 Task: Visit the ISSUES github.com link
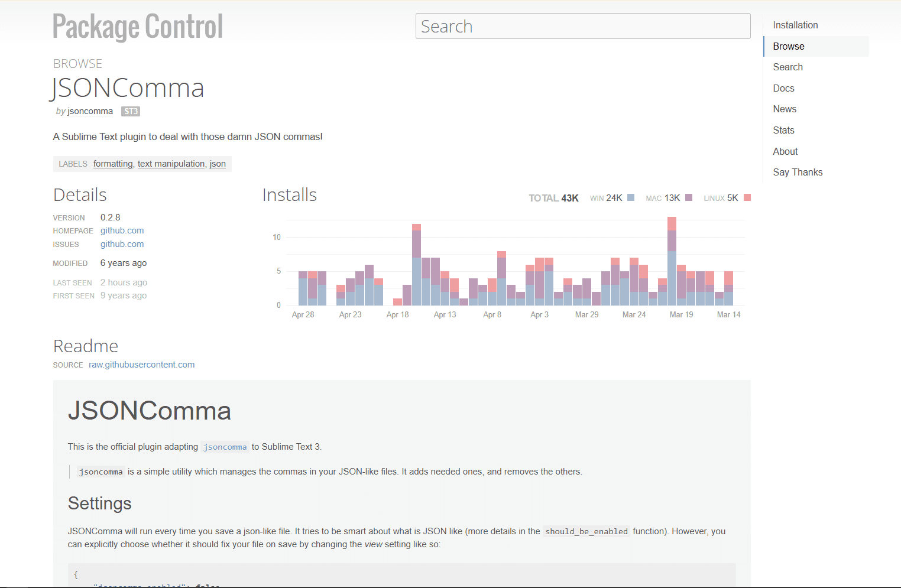[x=122, y=243]
